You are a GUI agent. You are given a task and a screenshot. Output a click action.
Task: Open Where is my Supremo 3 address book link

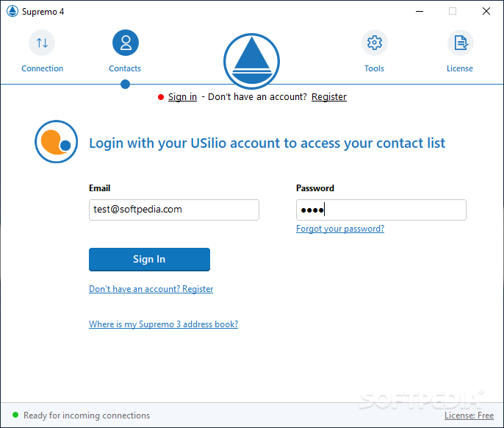pos(164,324)
